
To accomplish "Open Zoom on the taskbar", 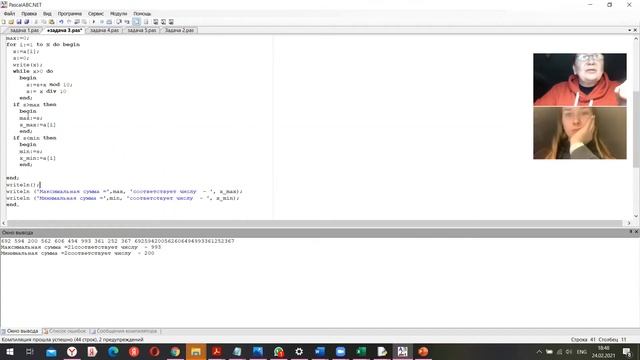I will tap(340, 351).
